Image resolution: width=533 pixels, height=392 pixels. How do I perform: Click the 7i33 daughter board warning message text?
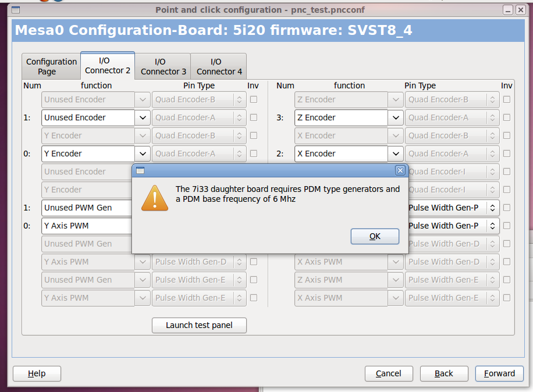point(287,194)
